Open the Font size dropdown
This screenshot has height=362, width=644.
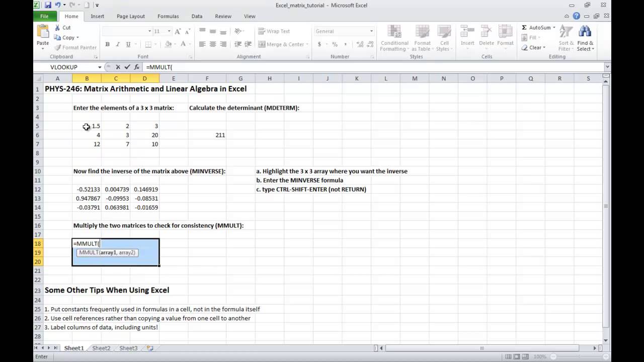(169, 31)
